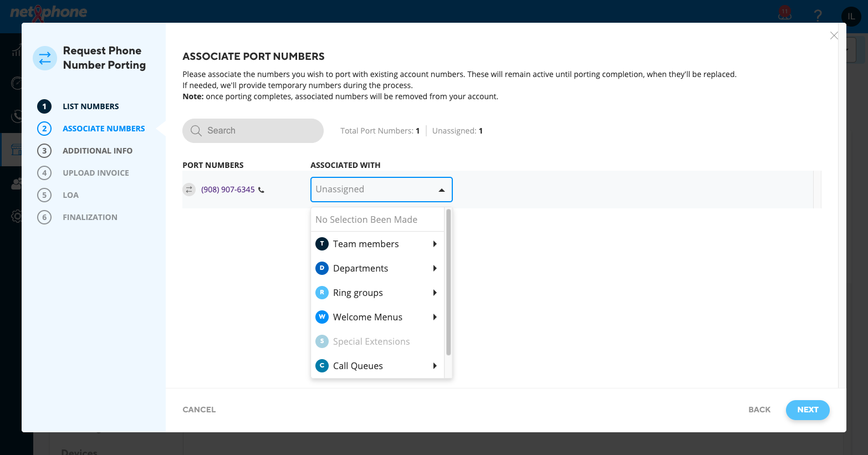The height and width of the screenshot is (455, 868).
Task: Click the swap icon beside (908) 907-6345
Action: click(x=189, y=190)
